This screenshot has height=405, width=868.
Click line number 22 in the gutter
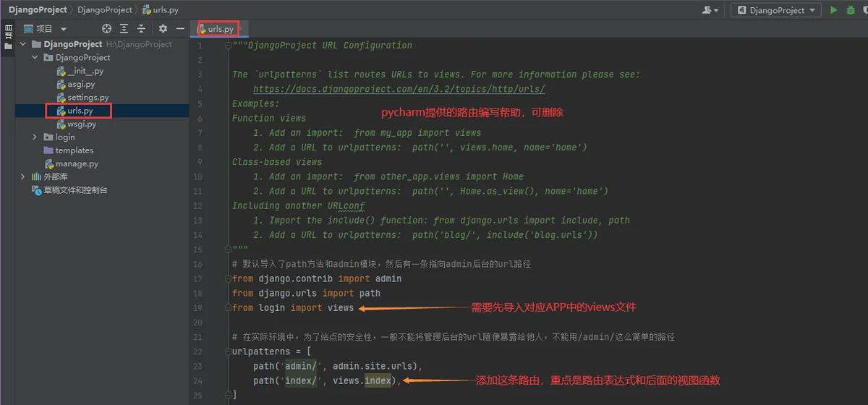click(x=197, y=351)
